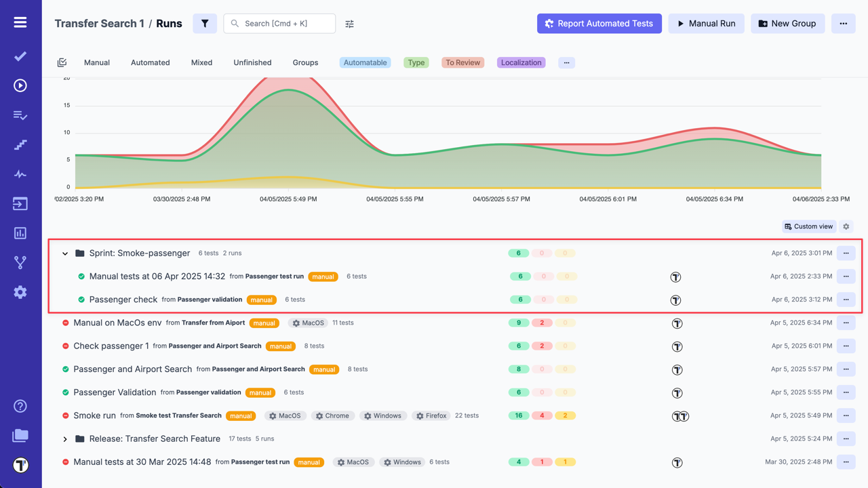This screenshot has height=488, width=868.
Task: Open advanced filter sliders next to search
Action: [349, 23]
